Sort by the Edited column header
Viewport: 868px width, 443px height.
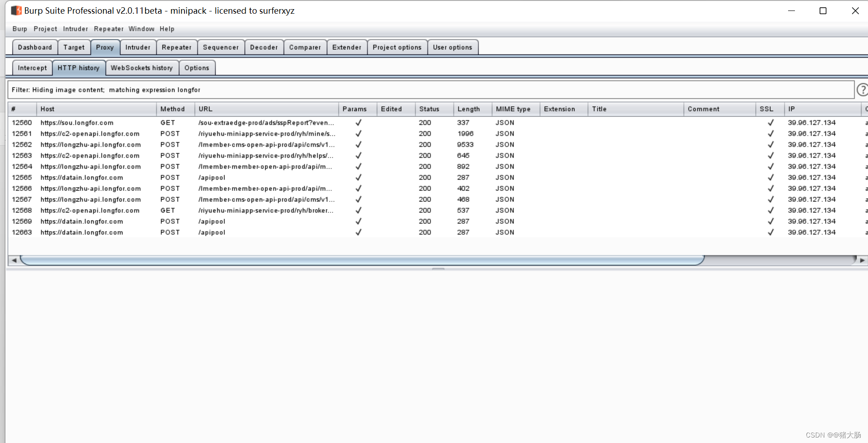click(x=396, y=109)
